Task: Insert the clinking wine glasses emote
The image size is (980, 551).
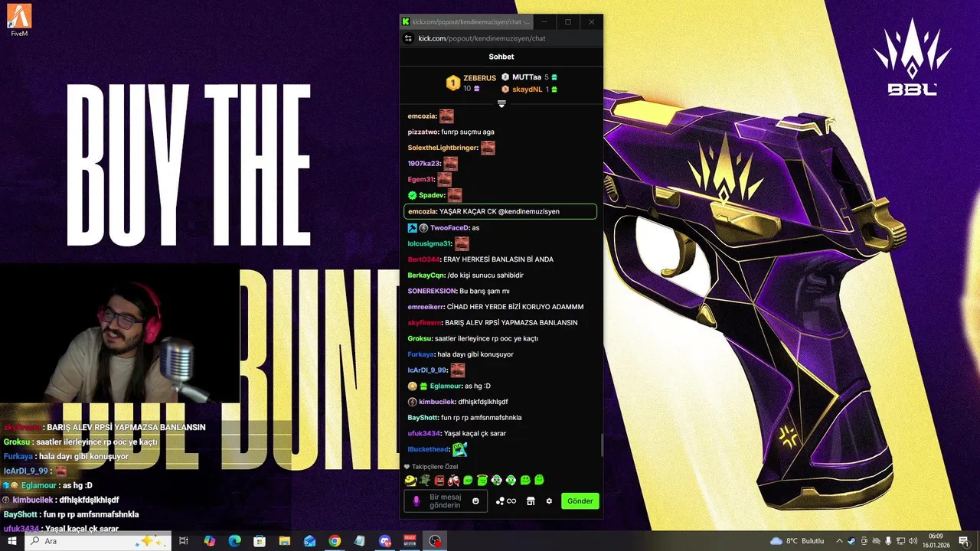Action: pos(453,480)
